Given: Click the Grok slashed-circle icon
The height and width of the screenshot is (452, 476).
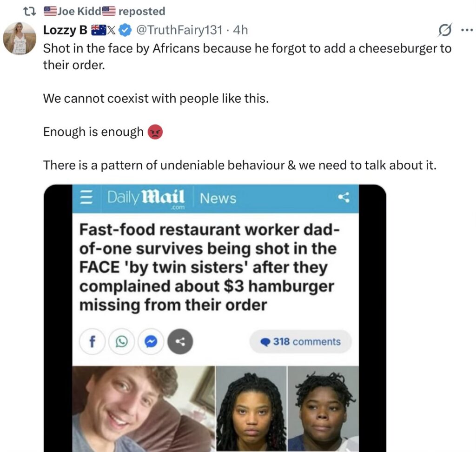Looking at the screenshot, I should tap(445, 31).
